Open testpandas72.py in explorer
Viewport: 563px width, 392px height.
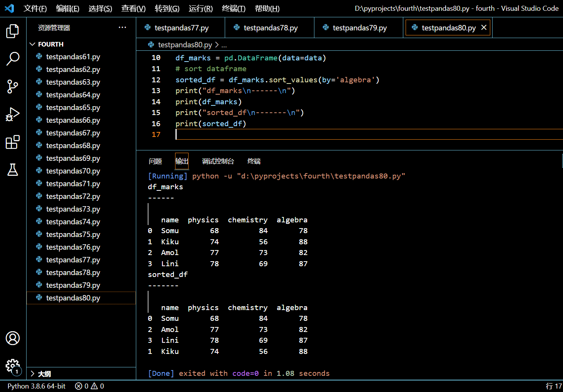tap(81, 197)
